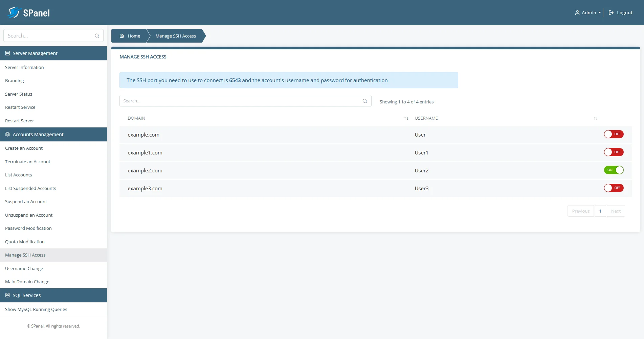
Task: Enable SSH access for example.com
Action: [x=614, y=134]
